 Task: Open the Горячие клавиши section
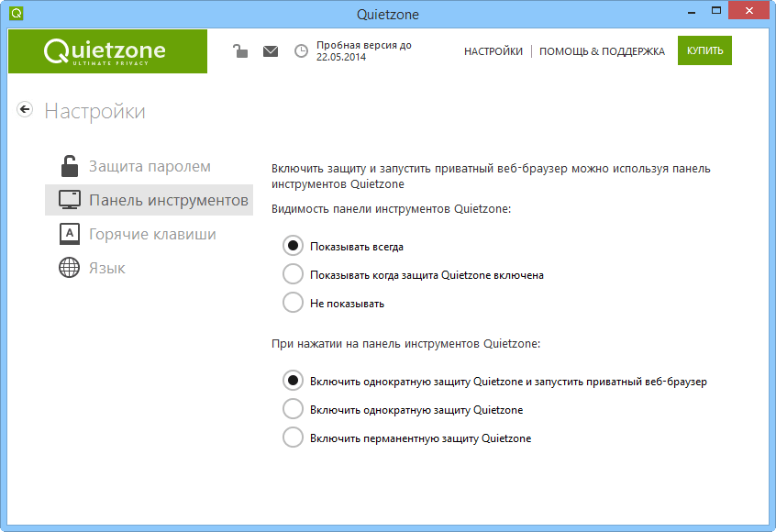(x=149, y=234)
